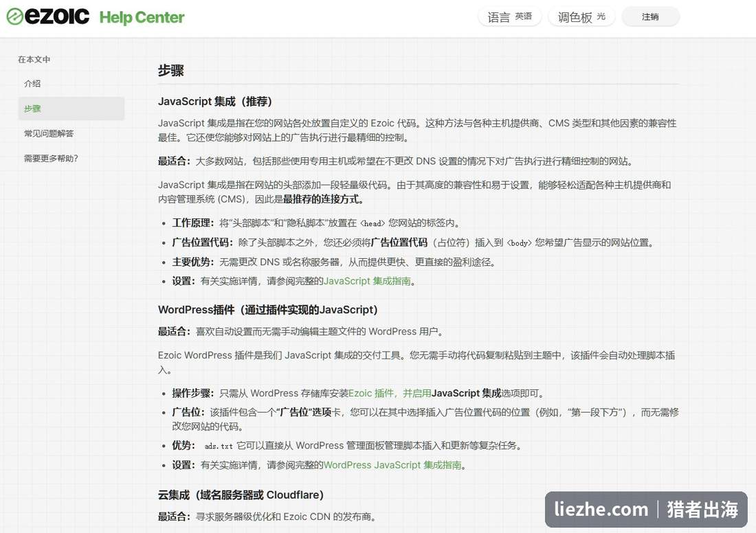Click the 在本文中 sidebar label

tap(34, 59)
